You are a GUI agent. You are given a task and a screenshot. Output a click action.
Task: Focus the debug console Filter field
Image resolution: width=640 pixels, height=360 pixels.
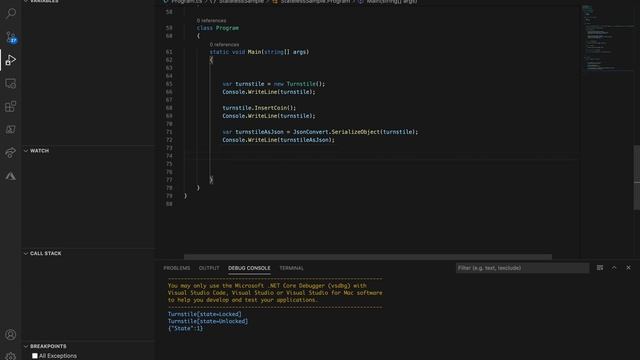522,268
